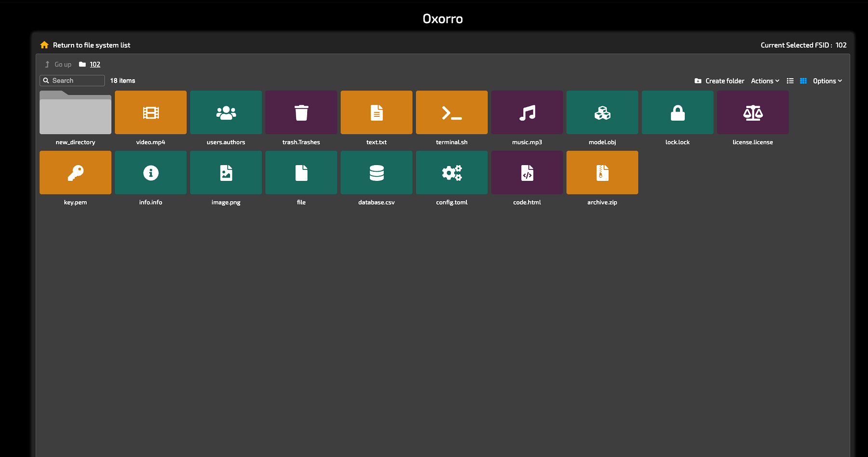Select the image.png picture tile
Screen dimensions: 868x457
coord(226,173)
